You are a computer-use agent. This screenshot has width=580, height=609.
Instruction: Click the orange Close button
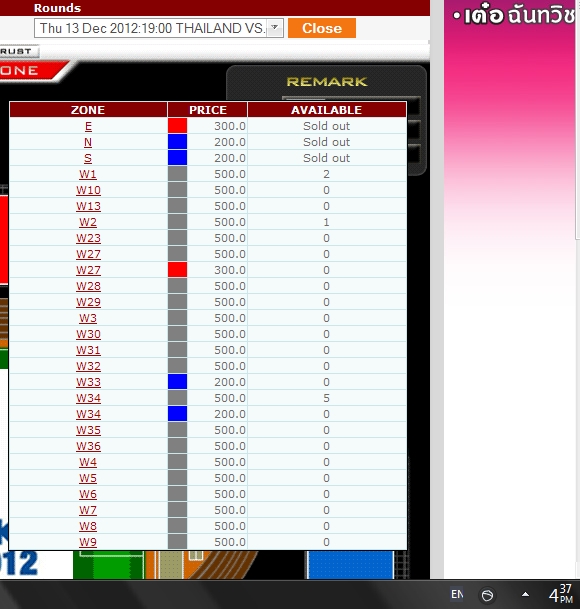322,28
